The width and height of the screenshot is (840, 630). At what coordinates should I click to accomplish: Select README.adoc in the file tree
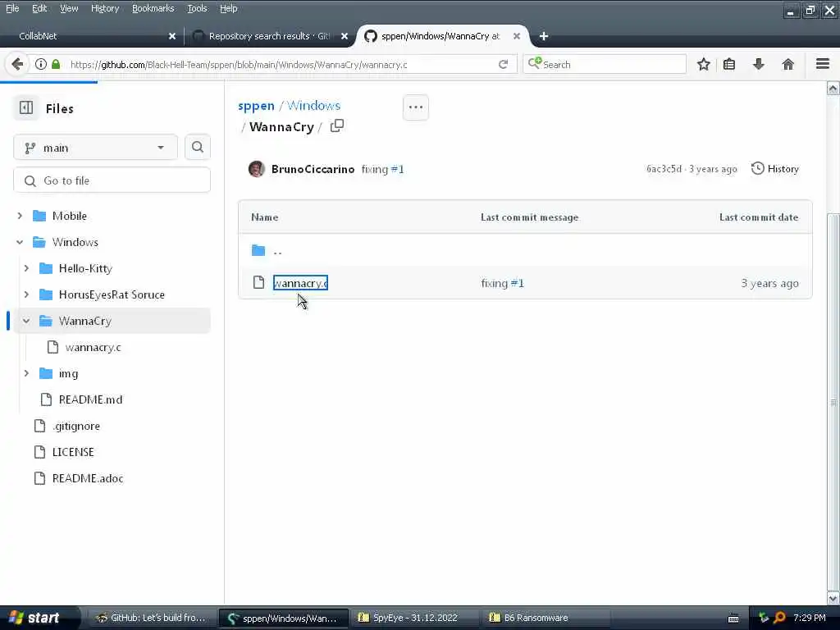88,478
